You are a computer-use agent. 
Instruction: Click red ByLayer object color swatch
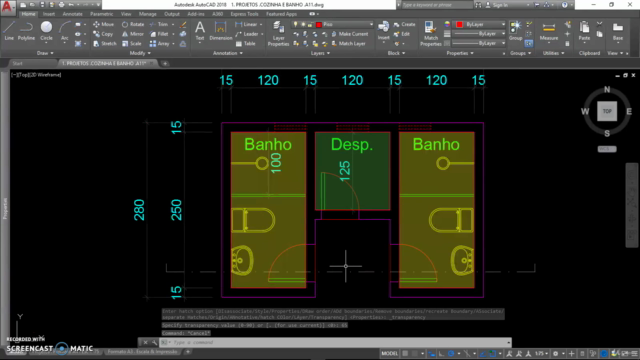(459, 24)
